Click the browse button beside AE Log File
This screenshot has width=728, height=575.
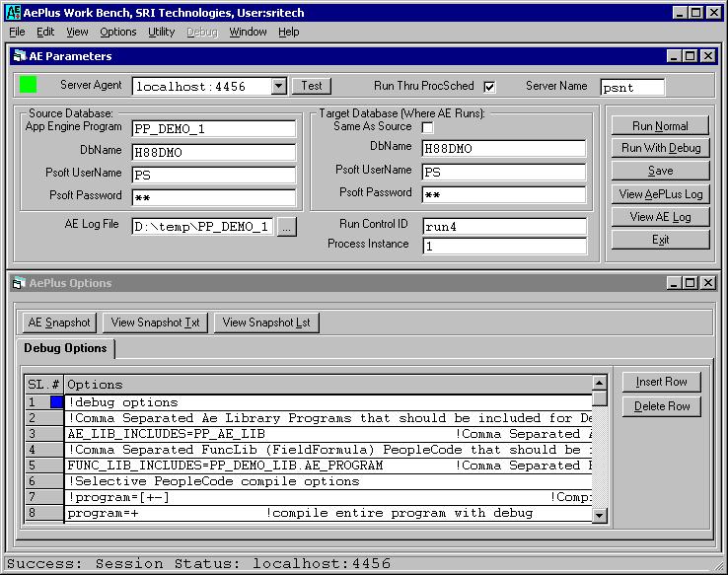[x=286, y=227]
